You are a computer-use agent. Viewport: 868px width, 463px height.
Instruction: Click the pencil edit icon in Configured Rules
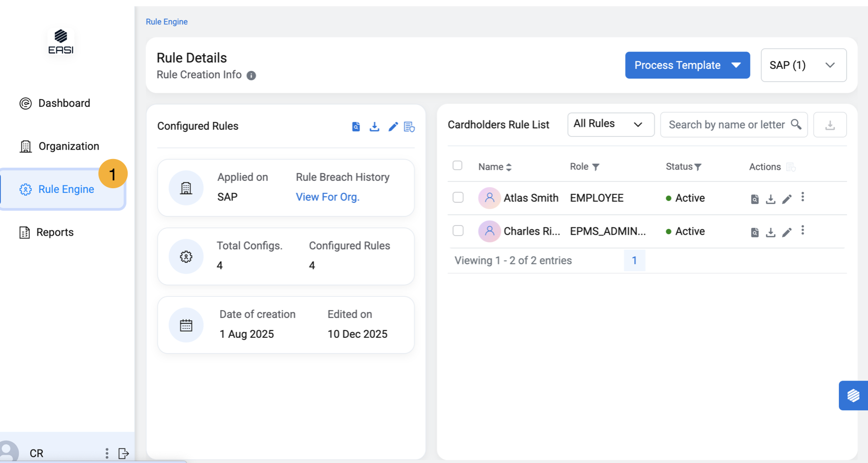point(393,127)
